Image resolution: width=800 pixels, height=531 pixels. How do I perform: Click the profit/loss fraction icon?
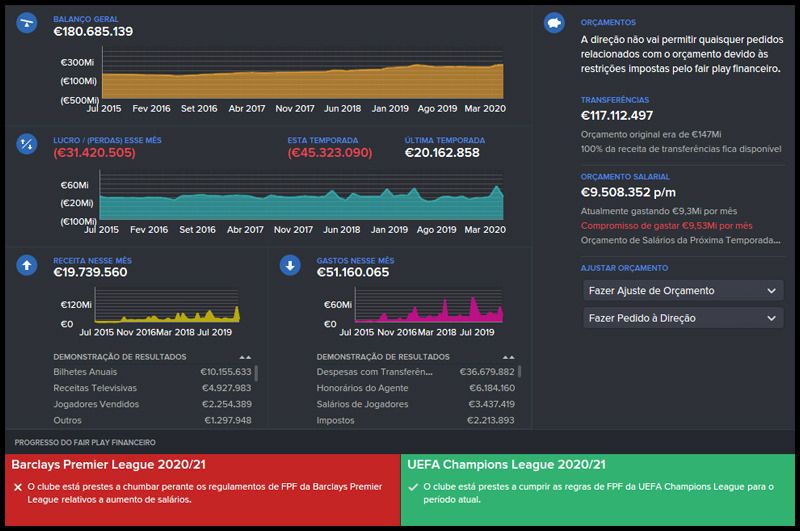28,144
